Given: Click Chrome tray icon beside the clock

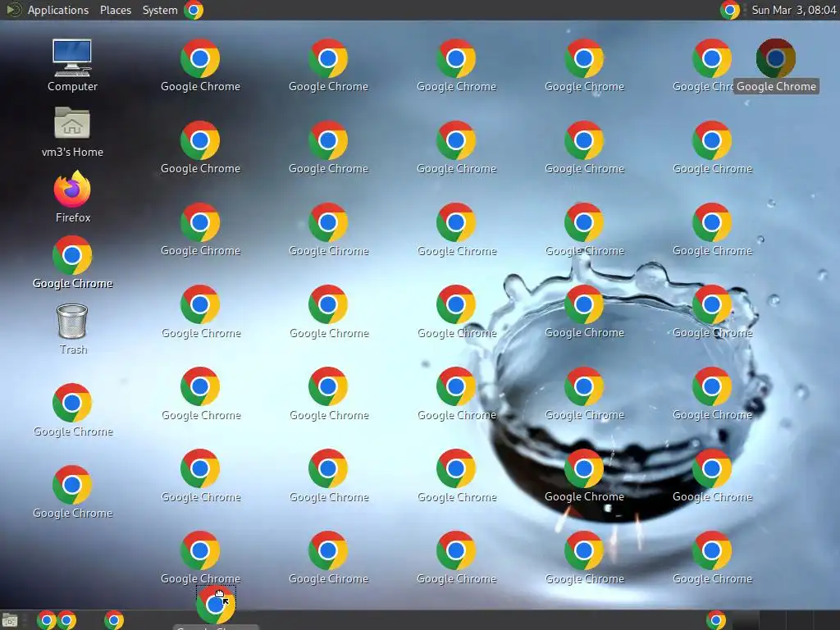Looking at the screenshot, I should pyautogui.click(x=729, y=10).
